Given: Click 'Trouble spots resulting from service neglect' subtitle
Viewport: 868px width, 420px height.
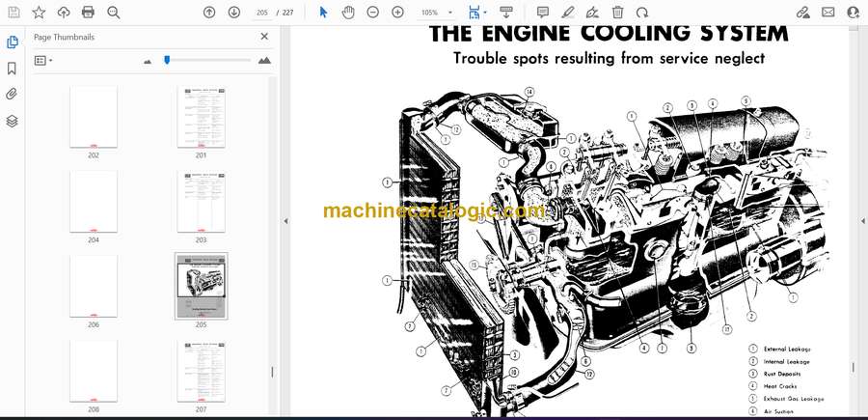Looking at the screenshot, I should point(609,58).
